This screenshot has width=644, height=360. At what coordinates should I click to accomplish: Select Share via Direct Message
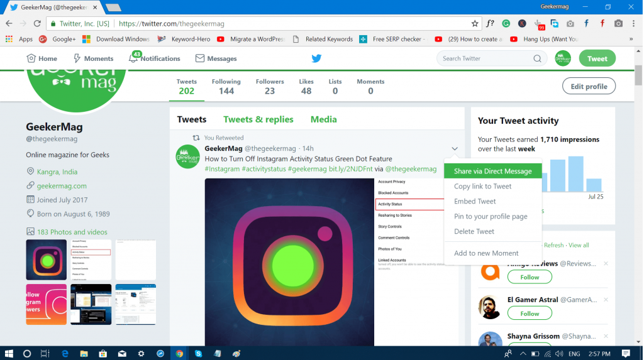[x=493, y=171]
